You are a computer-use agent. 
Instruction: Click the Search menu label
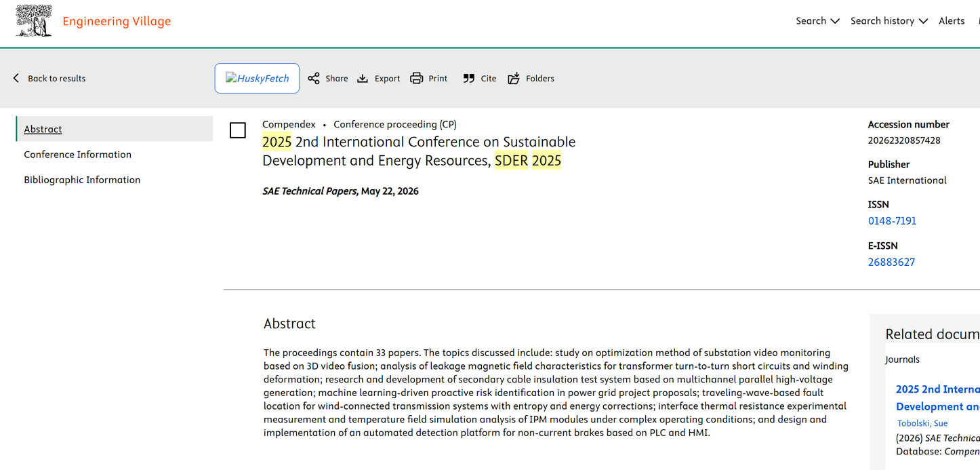tap(811, 21)
